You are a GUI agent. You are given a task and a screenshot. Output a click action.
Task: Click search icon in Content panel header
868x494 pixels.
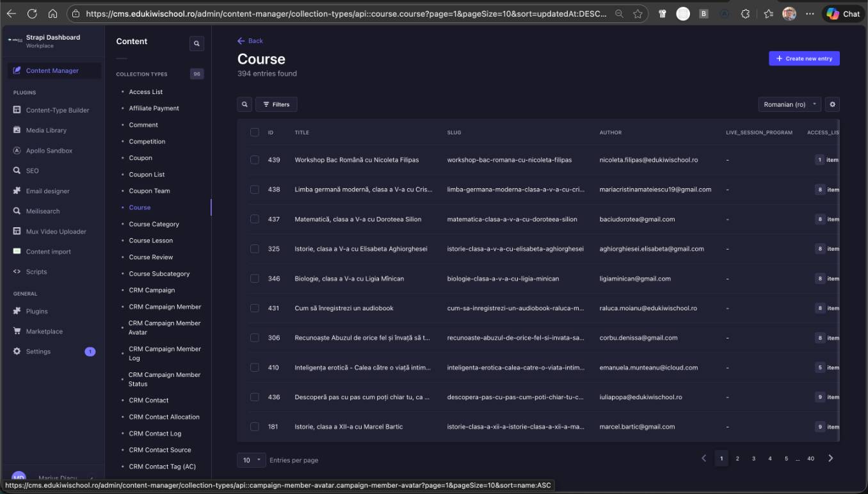click(x=197, y=44)
